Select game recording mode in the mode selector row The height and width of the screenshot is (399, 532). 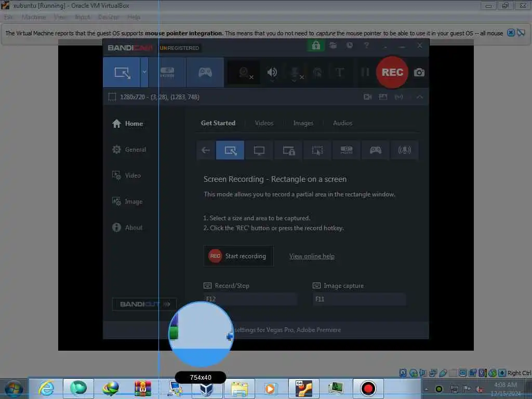[375, 150]
